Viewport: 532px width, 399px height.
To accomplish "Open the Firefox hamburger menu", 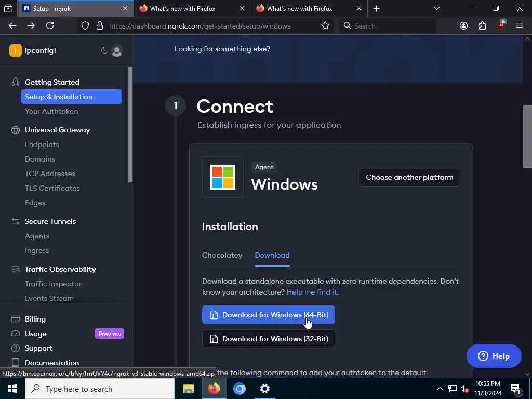I will click(520, 26).
